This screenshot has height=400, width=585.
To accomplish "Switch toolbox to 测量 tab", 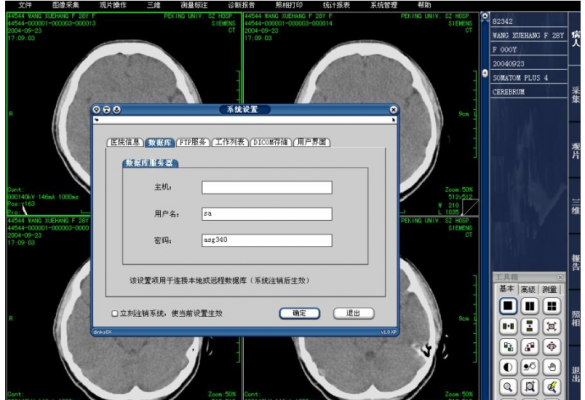I will [549, 289].
